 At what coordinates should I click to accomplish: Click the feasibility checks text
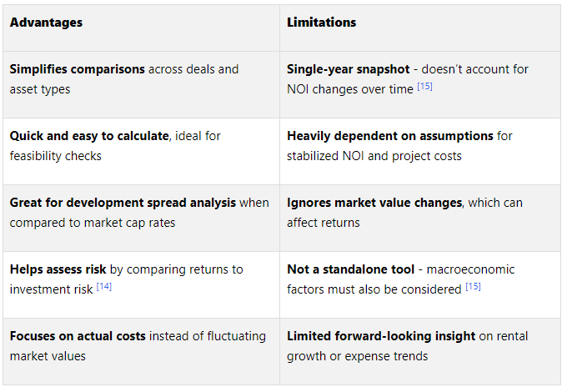tap(56, 156)
